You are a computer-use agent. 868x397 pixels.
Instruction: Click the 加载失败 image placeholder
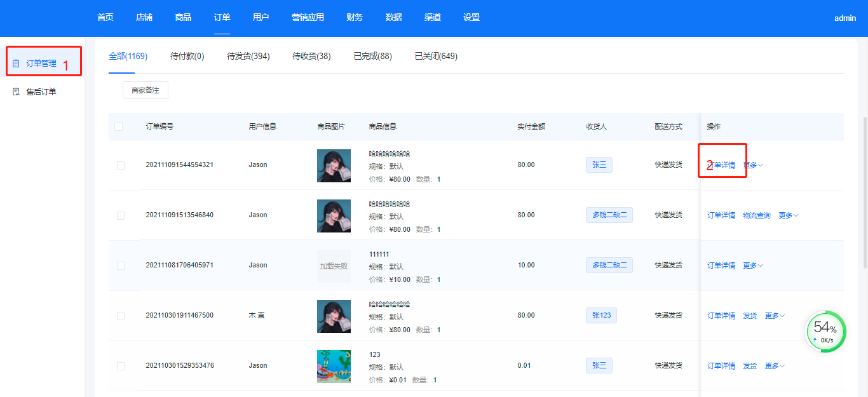(x=334, y=266)
